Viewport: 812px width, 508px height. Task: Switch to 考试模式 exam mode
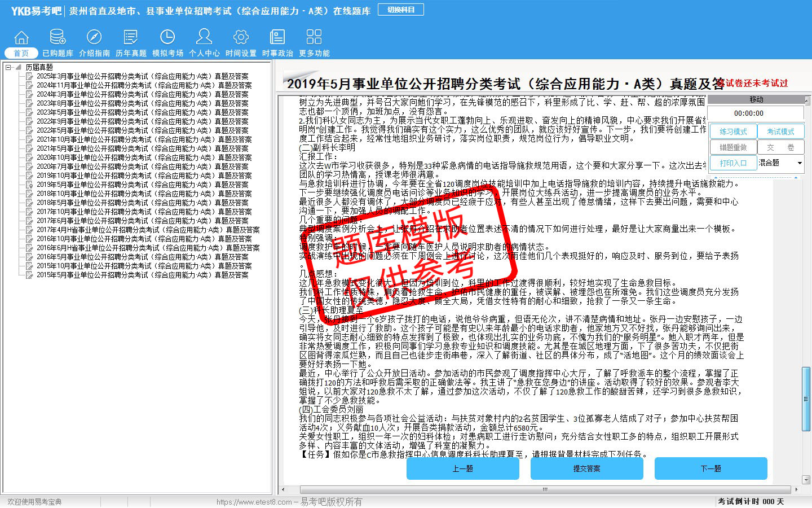click(780, 132)
